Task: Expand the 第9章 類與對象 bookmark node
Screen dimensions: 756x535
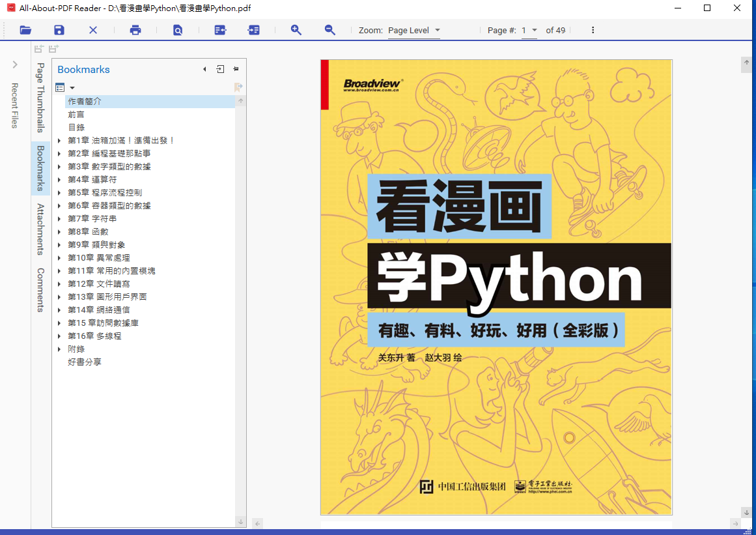Action: (59, 245)
